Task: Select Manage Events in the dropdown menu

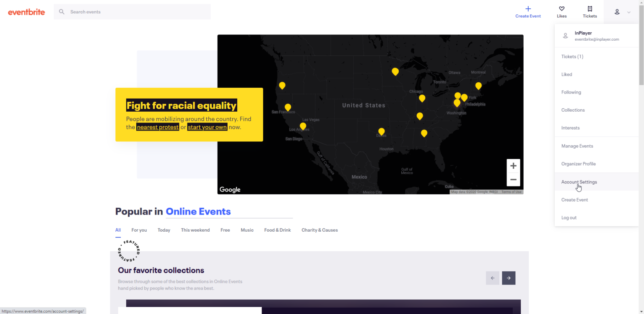Action: point(577,146)
